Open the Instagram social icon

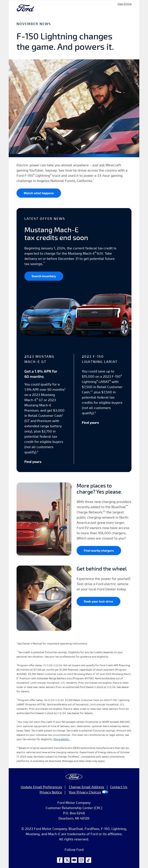point(81,860)
